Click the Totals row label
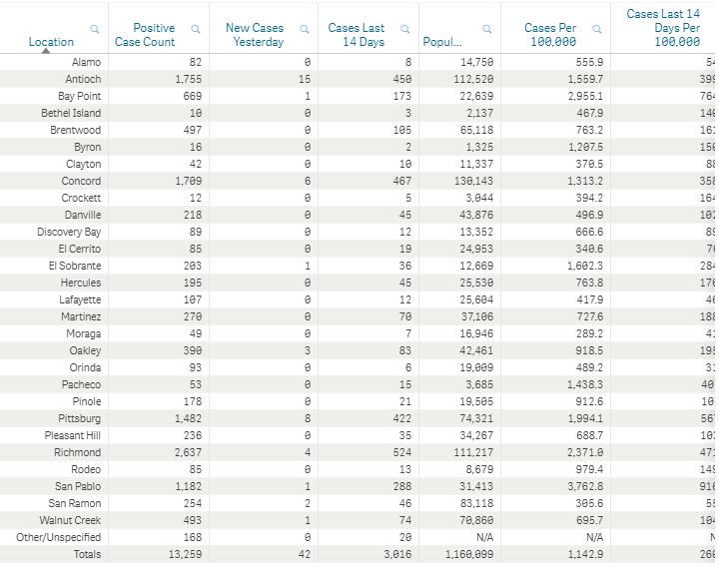This screenshot has height=572, width=728. (x=87, y=554)
